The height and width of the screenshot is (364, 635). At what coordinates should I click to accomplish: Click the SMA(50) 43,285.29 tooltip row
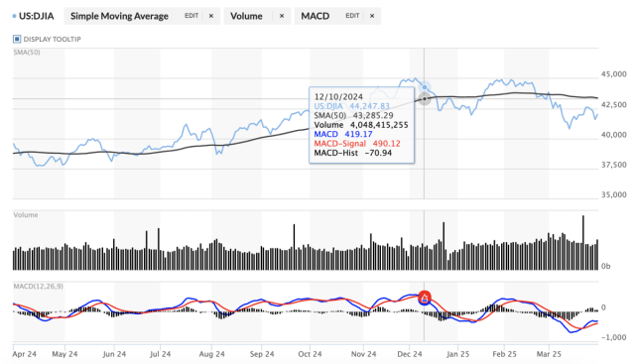pos(353,115)
